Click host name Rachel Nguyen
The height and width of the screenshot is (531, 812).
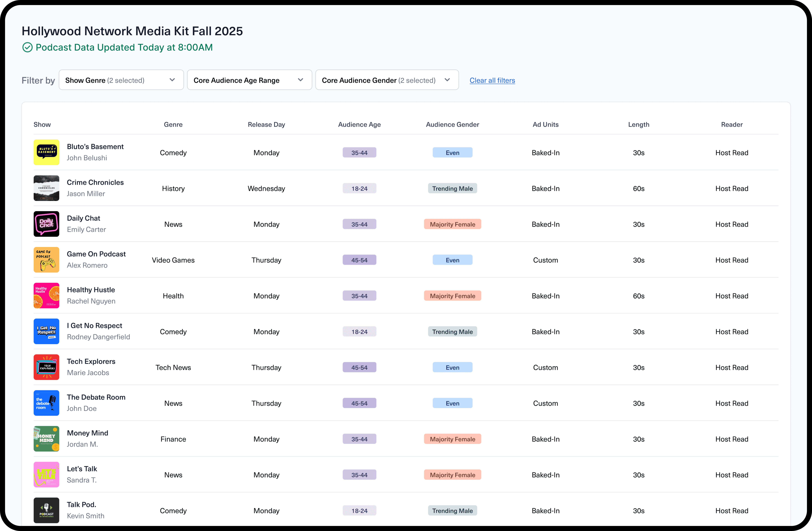click(91, 301)
